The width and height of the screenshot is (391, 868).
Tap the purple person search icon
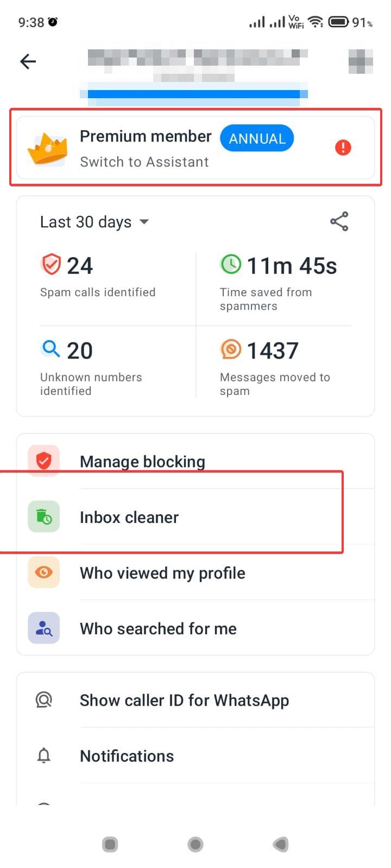(44, 628)
